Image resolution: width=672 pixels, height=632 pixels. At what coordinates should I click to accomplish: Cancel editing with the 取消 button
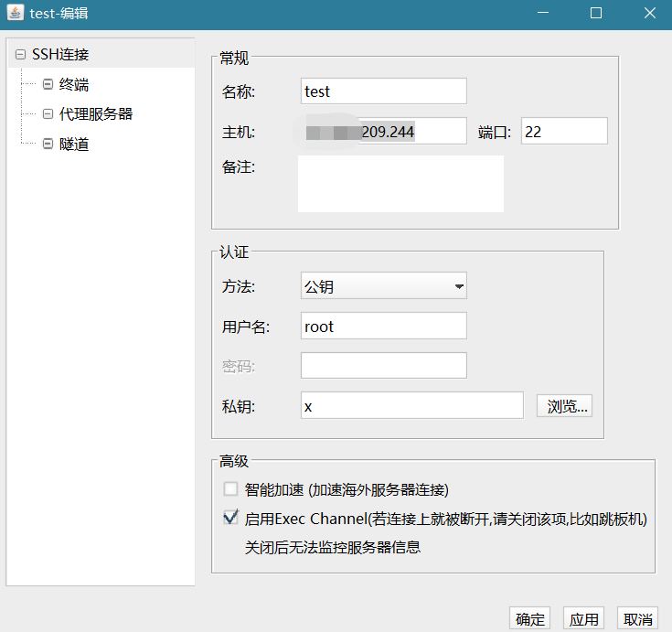pyautogui.click(x=638, y=619)
